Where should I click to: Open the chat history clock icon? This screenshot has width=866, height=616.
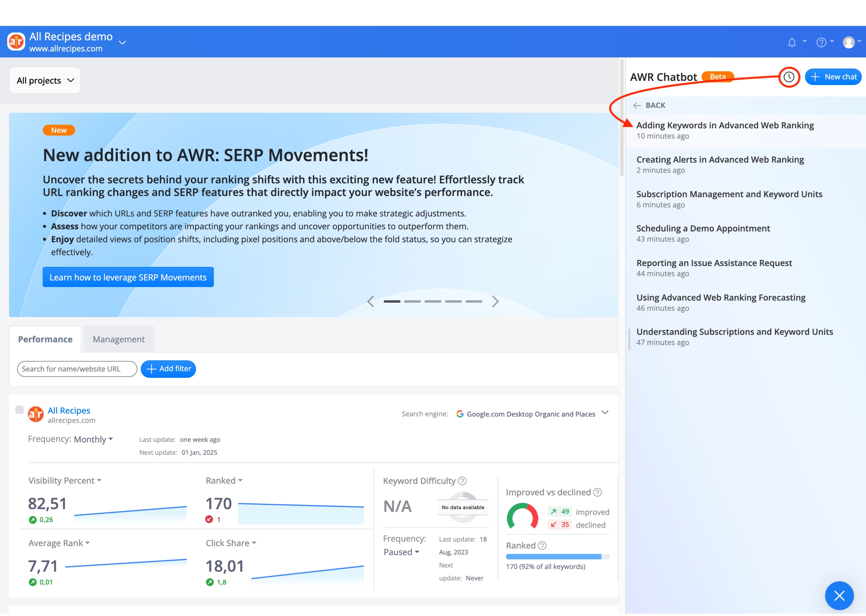789,77
